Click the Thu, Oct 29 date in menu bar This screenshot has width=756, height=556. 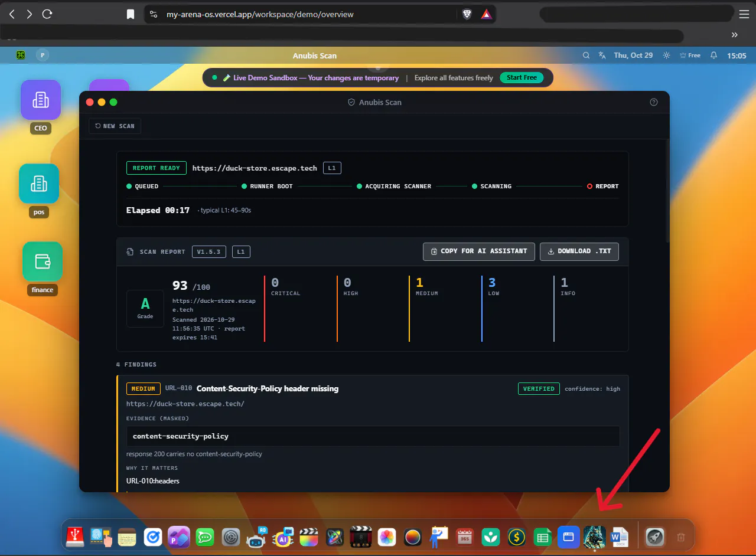click(633, 55)
